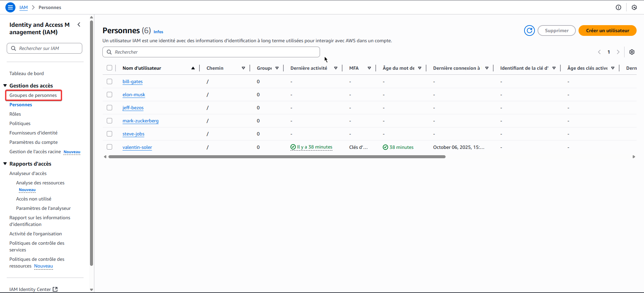Open Analyseur d'accès in sidebar
Image resolution: width=644 pixels, height=293 pixels.
pos(28,173)
